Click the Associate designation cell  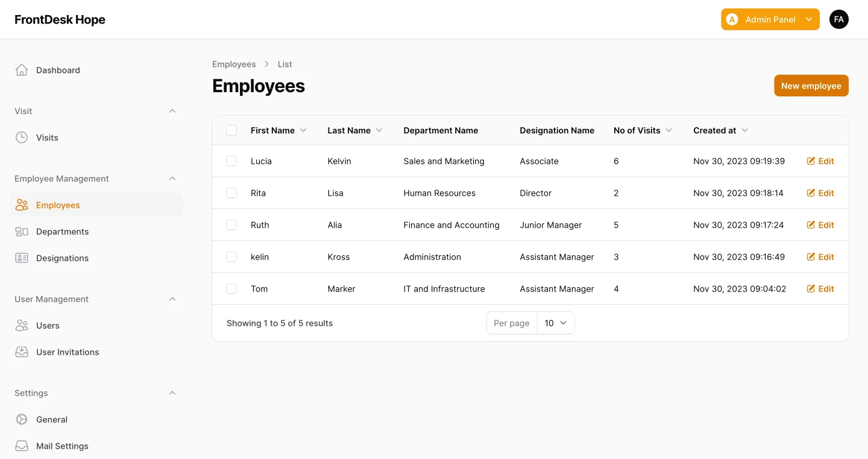(539, 161)
